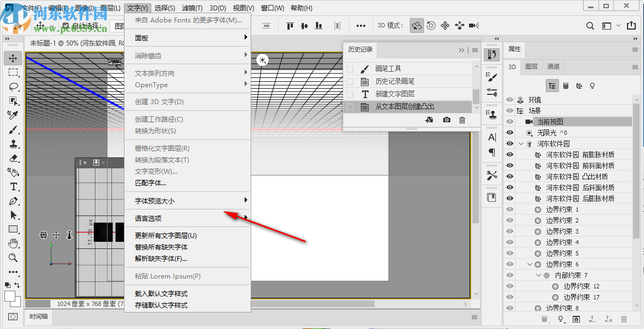644x329 pixels.
Task: Select the Zoom tool in the toolbar
Action: coord(13,258)
